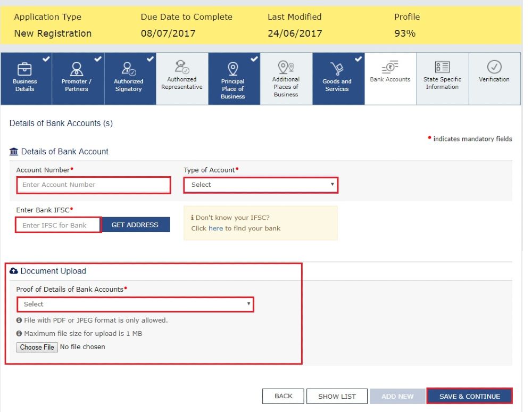532x412 pixels.
Task: Go to Verification tab
Action: click(494, 78)
